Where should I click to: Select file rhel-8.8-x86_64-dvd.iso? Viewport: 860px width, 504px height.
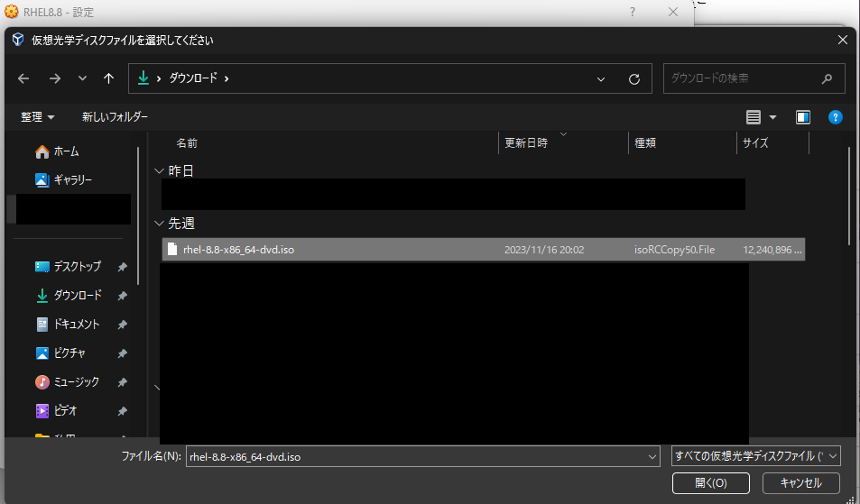point(484,249)
